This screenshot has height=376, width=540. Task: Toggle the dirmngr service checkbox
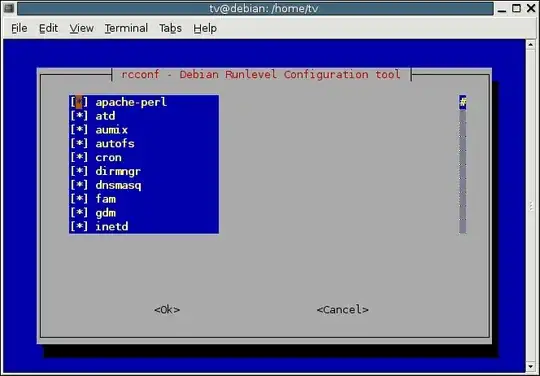(79, 171)
